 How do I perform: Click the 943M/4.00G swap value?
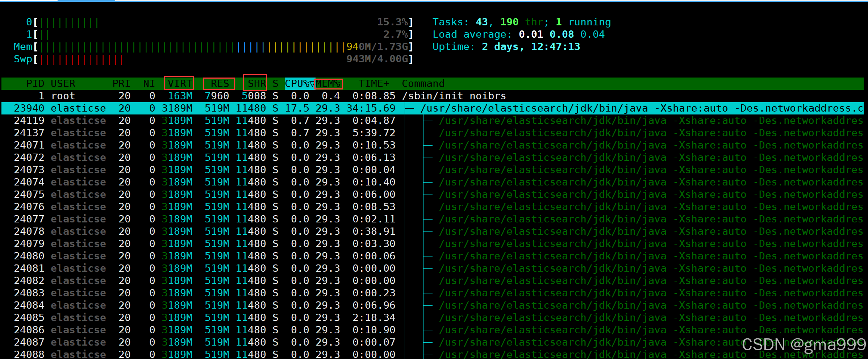(x=377, y=59)
